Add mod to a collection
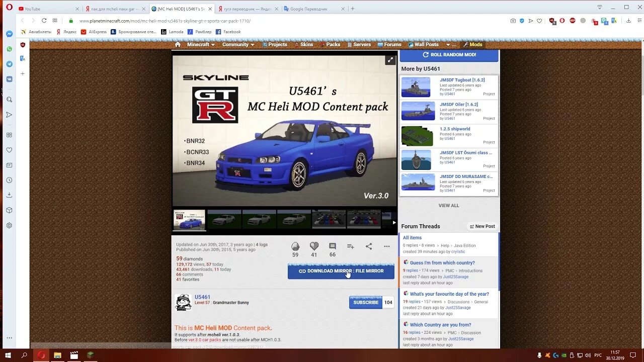 351,246
